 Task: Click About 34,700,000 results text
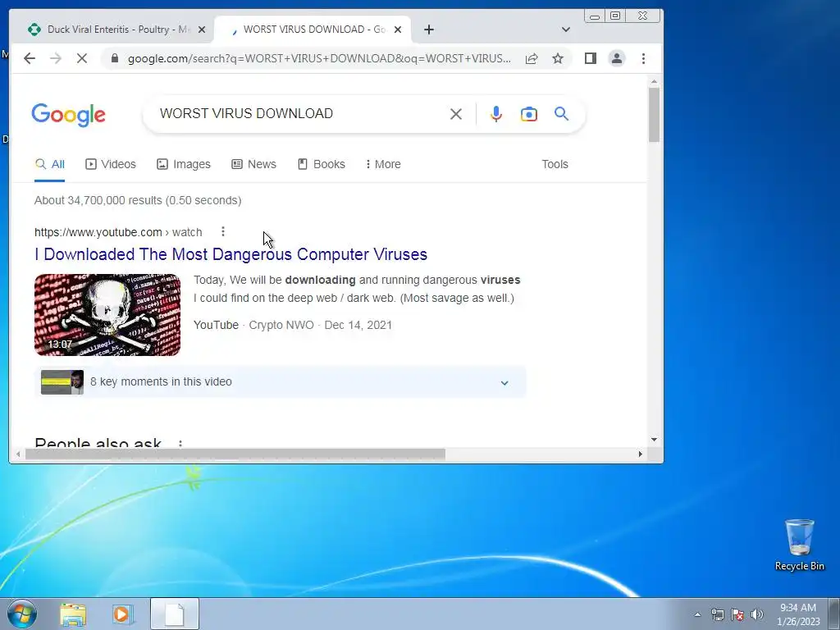tap(138, 200)
